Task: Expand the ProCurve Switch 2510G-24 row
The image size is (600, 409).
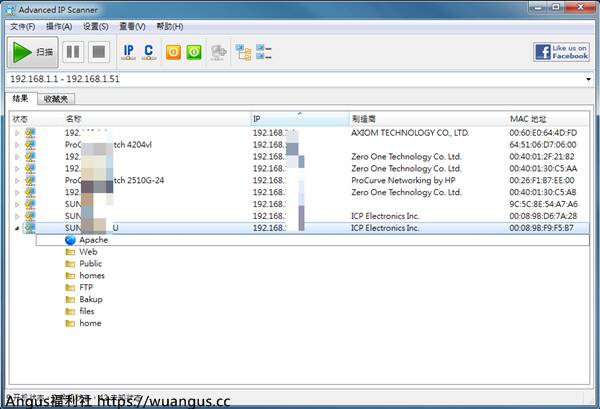Action: (x=16, y=181)
